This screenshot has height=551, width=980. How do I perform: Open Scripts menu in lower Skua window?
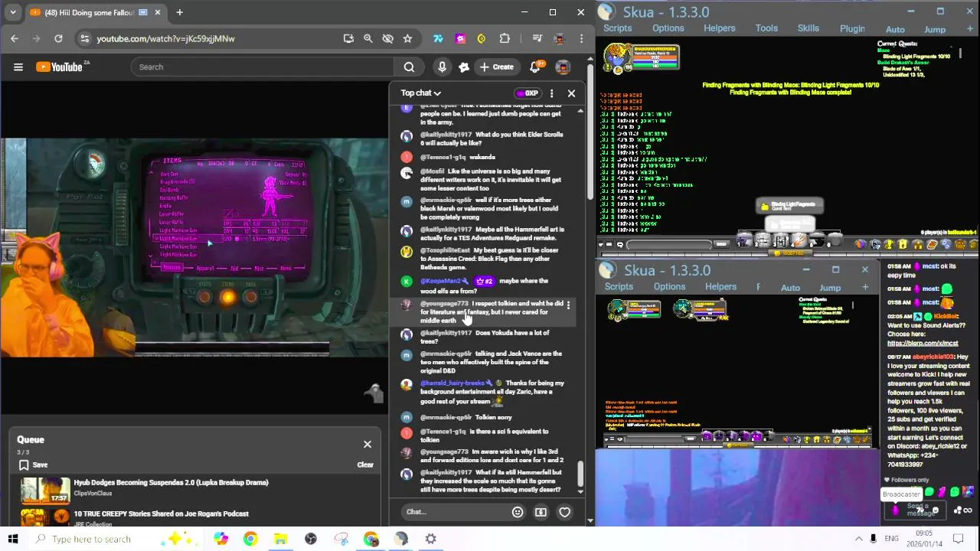pos(619,287)
